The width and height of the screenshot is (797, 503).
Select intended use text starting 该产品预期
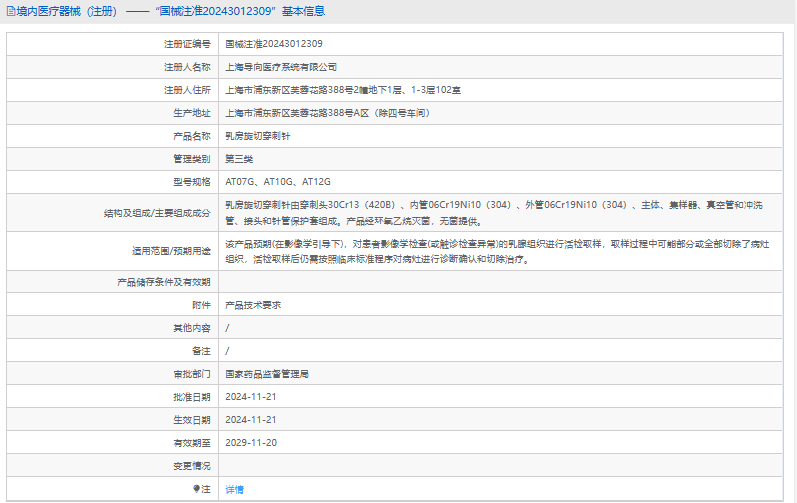tap(497, 252)
